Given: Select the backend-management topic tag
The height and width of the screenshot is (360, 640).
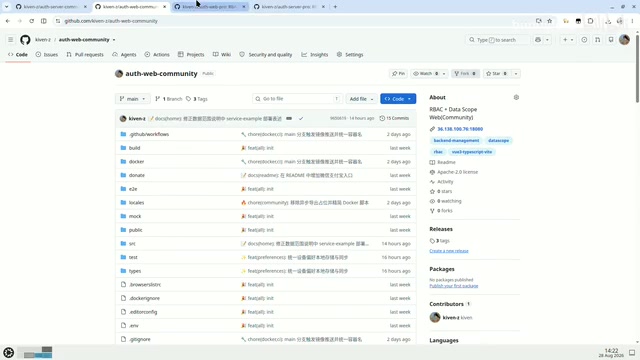Looking at the screenshot, I should point(456,140).
